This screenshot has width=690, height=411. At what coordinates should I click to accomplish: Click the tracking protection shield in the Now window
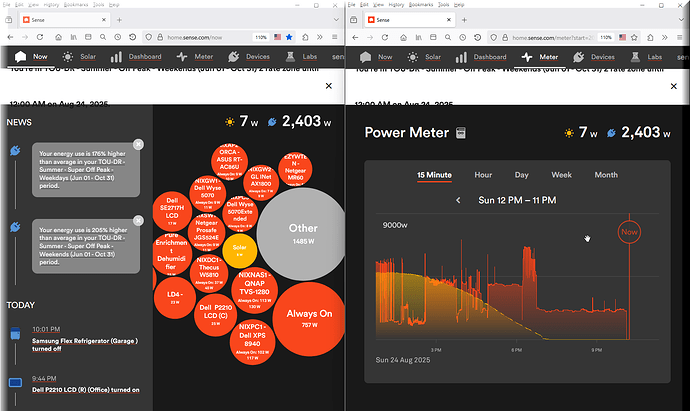point(149,37)
